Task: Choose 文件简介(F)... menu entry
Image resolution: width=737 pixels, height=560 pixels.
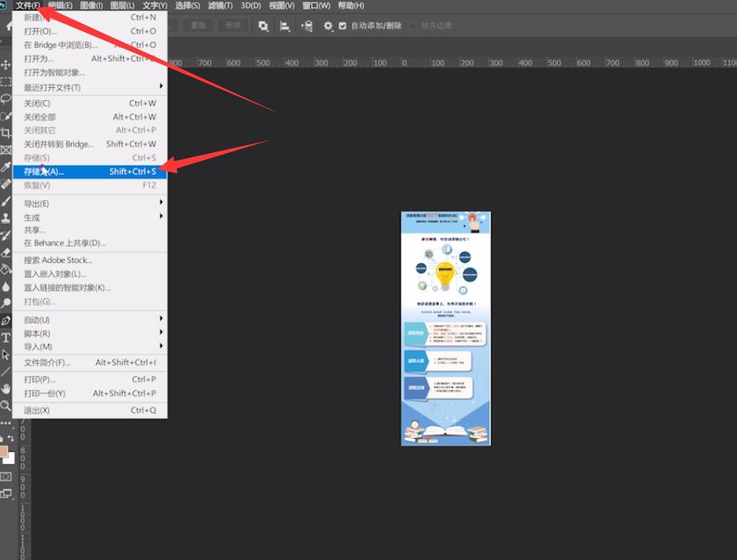Action: coord(90,363)
